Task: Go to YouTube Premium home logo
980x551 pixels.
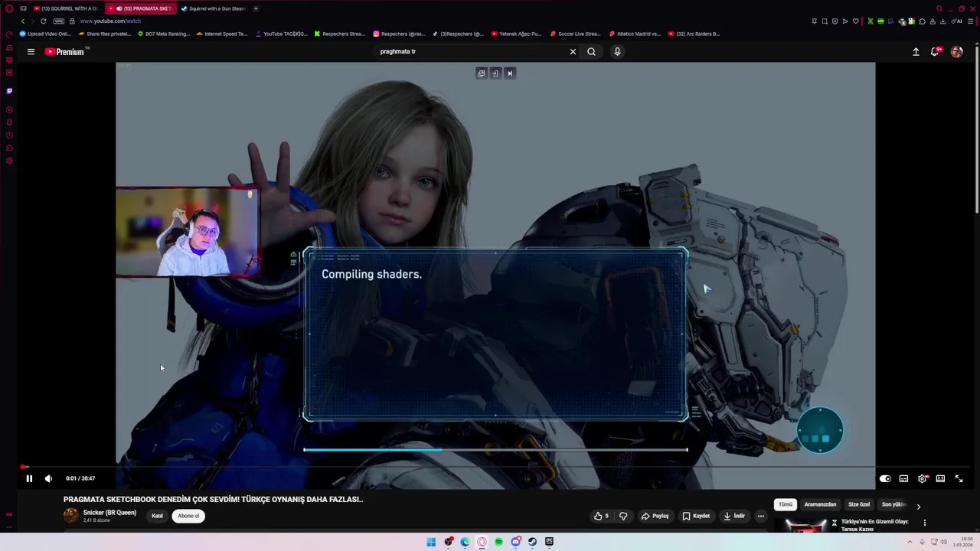Action: 65,51
